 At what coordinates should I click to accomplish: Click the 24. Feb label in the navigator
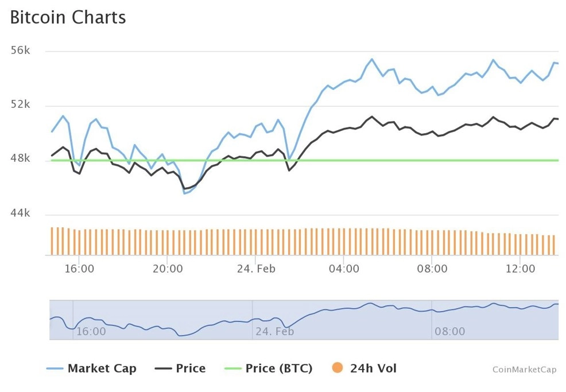(x=275, y=331)
